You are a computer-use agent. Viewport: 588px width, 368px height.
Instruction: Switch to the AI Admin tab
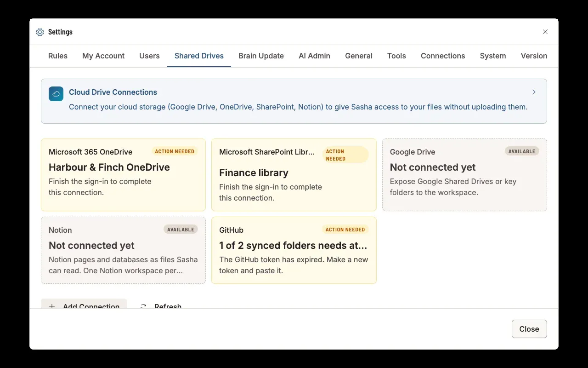314,56
